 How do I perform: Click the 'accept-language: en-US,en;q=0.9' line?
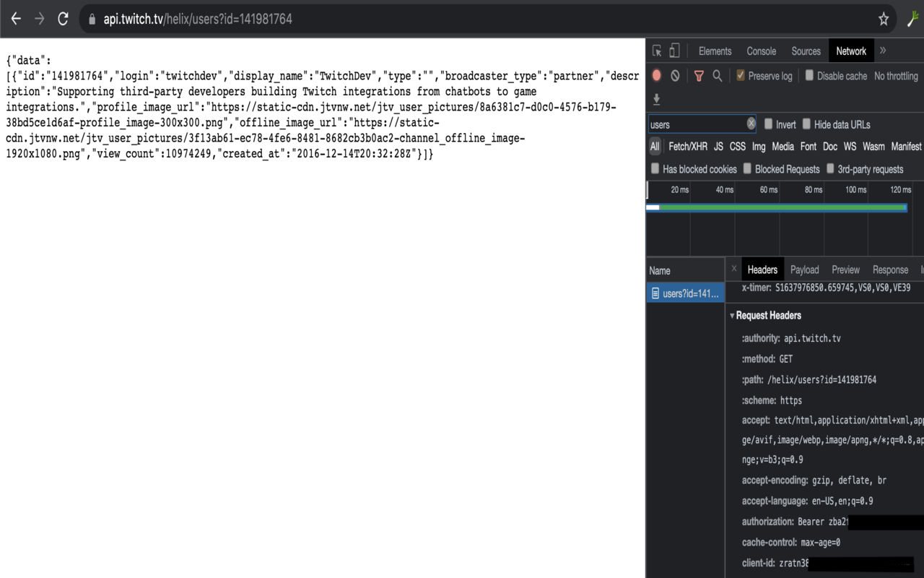(x=808, y=501)
